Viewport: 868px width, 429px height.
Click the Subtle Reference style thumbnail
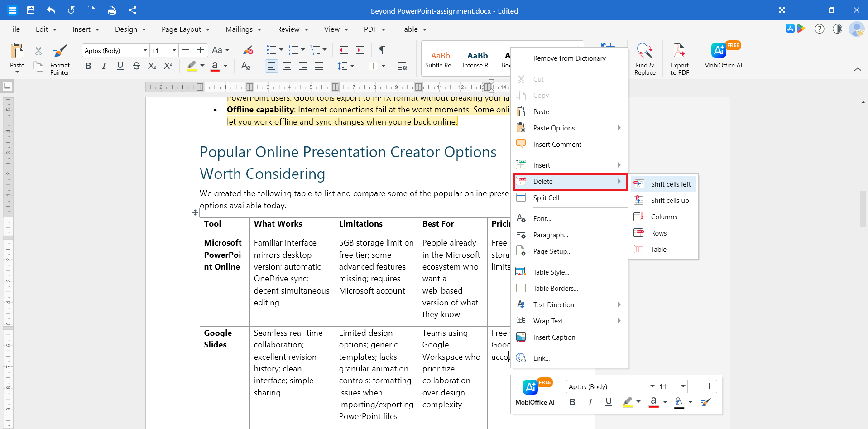440,59
